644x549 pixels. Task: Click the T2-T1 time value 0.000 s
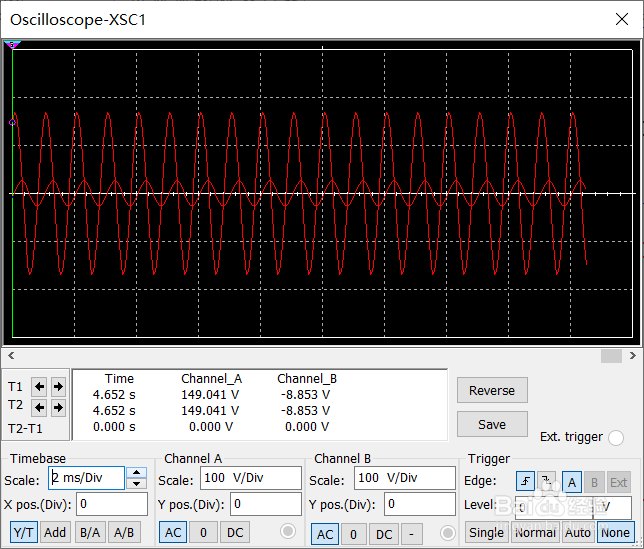tap(114, 427)
